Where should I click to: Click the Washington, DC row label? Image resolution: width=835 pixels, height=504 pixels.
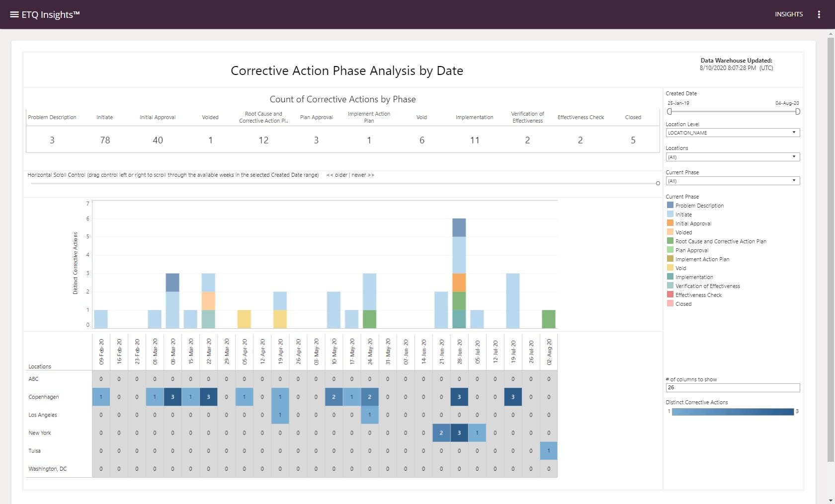[47, 468]
